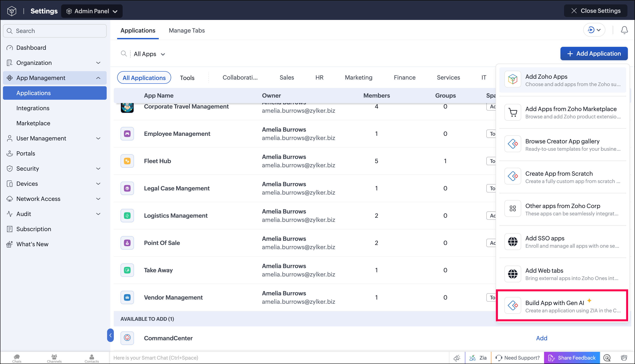Open the quick actions play dropdown
This screenshot has width=635, height=364.
tap(594, 30)
